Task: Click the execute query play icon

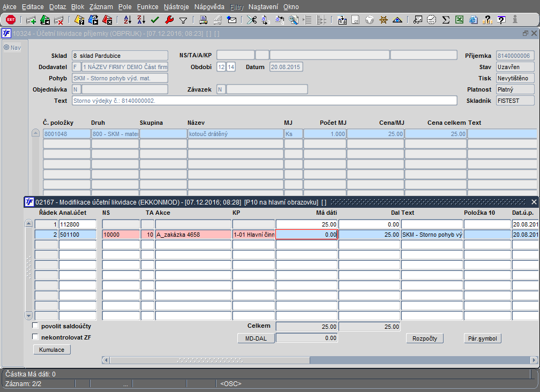Action: tap(93, 20)
